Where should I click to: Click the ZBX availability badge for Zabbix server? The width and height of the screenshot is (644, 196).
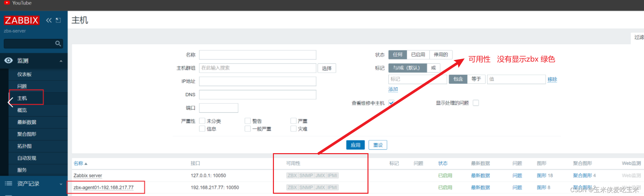292,176
